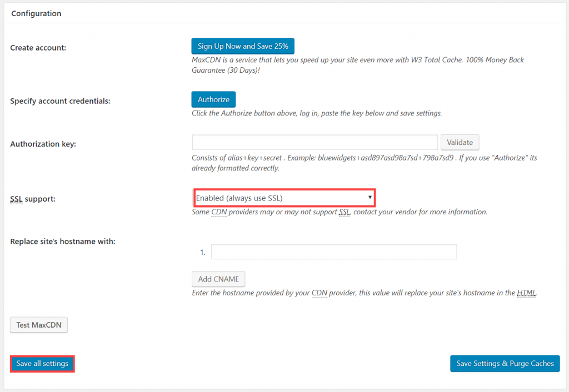569x392 pixels.
Task: Add a new CNAME entry
Action: pyautogui.click(x=218, y=279)
